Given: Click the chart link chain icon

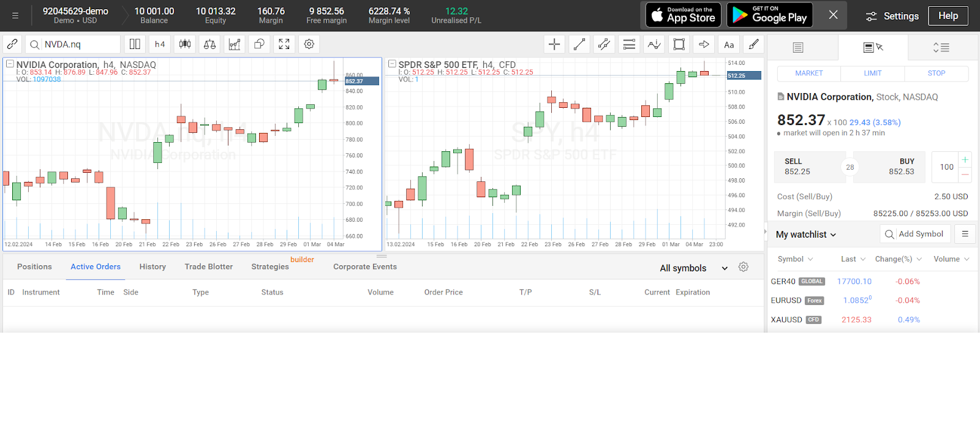Looking at the screenshot, I should pos(12,44).
